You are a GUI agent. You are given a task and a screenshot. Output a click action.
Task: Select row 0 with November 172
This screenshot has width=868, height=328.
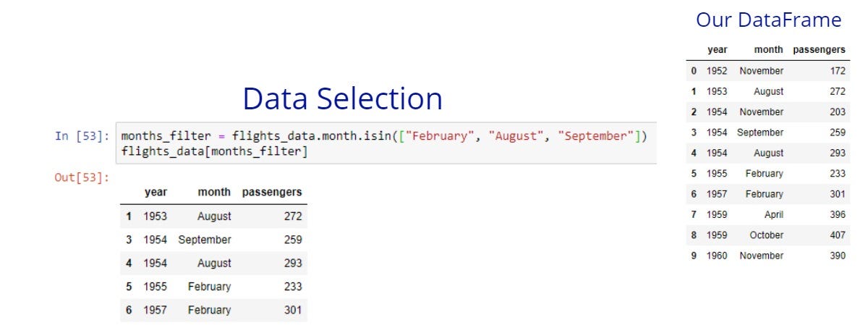click(768, 71)
